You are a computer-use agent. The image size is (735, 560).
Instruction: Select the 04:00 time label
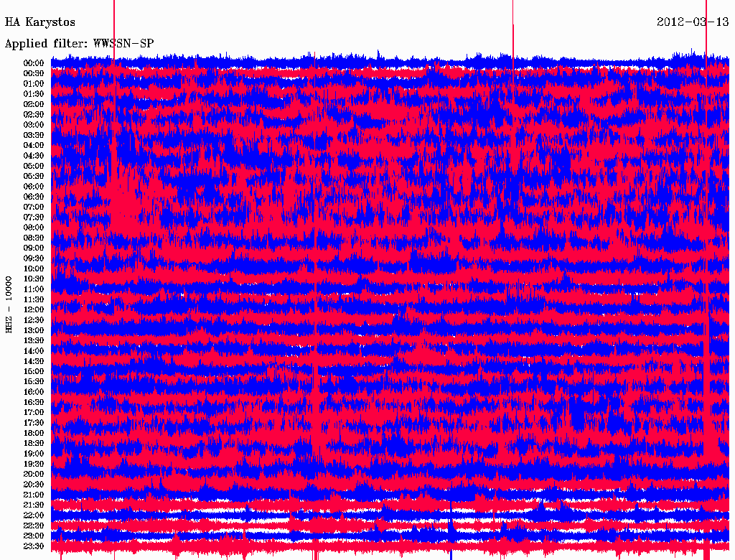click(34, 146)
